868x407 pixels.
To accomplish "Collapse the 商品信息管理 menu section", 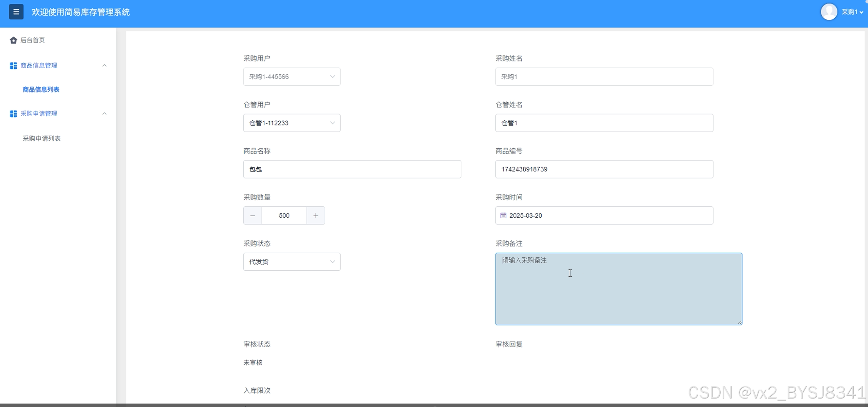I will 104,66.
